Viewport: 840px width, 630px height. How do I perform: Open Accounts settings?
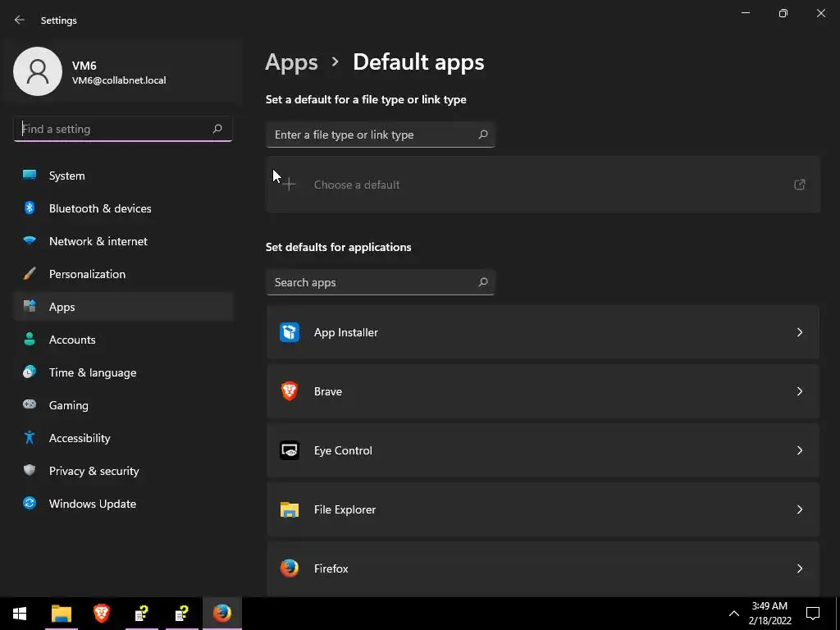pyautogui.click(x=124, y=340)
